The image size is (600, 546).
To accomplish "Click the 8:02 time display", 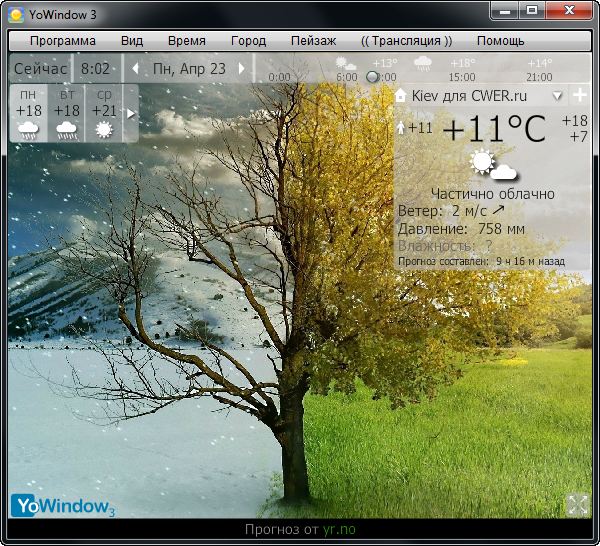I will (96, 69).
